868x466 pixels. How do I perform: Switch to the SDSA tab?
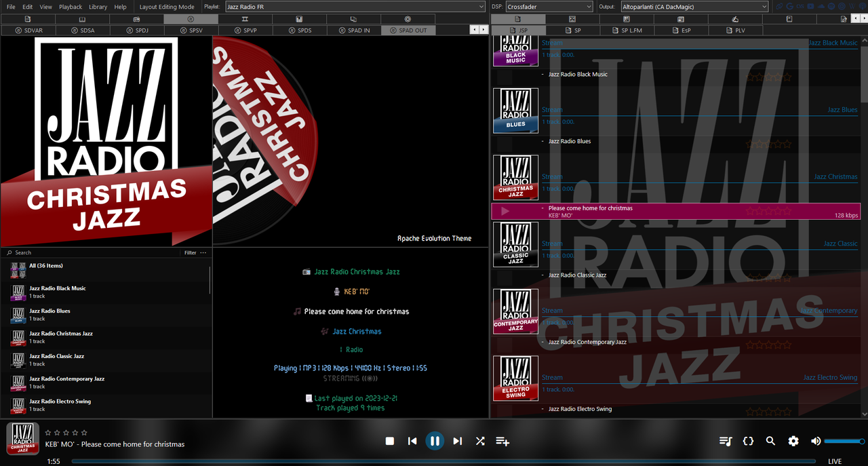tap(83, 31)
